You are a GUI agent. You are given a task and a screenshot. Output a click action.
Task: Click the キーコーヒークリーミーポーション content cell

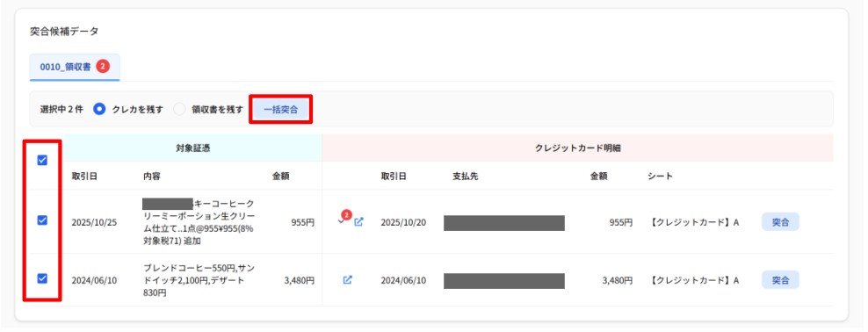pos(199,222)
